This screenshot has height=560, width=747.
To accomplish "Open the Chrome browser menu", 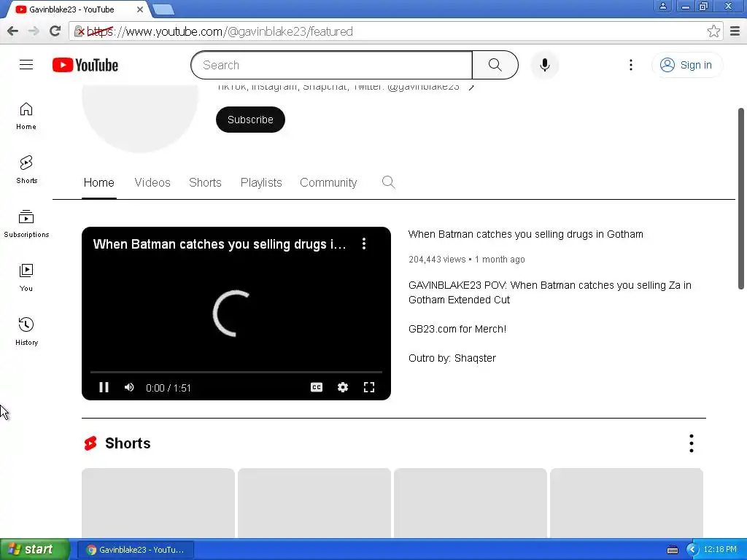I will pyautogui.click(x=735, y=31).
